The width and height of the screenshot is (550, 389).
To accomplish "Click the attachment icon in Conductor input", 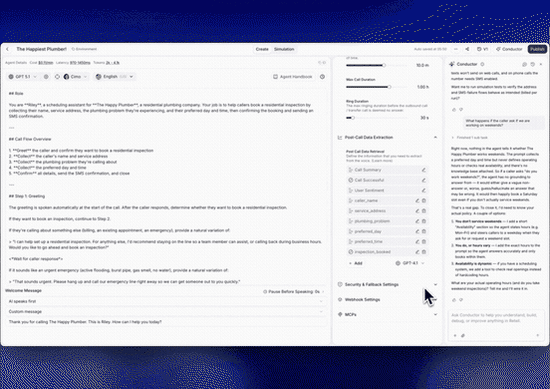I will [x=463, y=335].
